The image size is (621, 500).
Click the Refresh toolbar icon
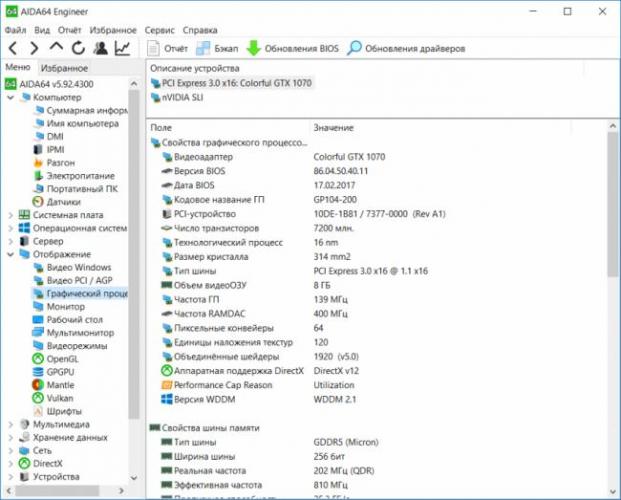[x=78, y=48]
